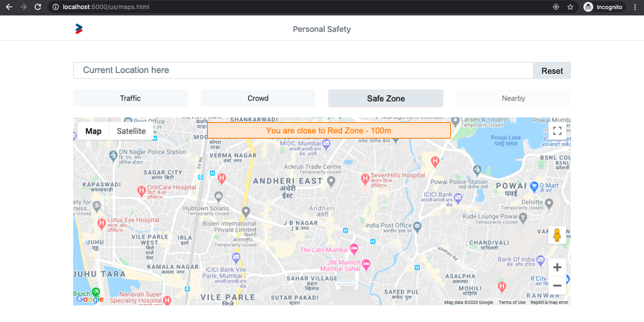Click the app logo in header

(x=79, y=29)
